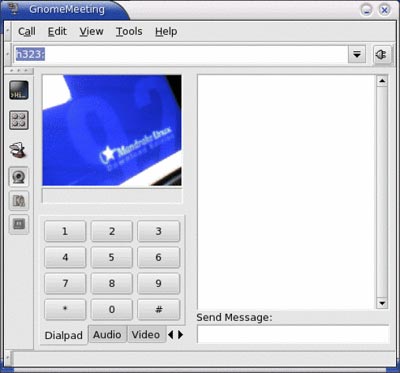Click the chat scrollbar down arrow
This screenshot has width=400, height=373.
[x=382, y=303]
